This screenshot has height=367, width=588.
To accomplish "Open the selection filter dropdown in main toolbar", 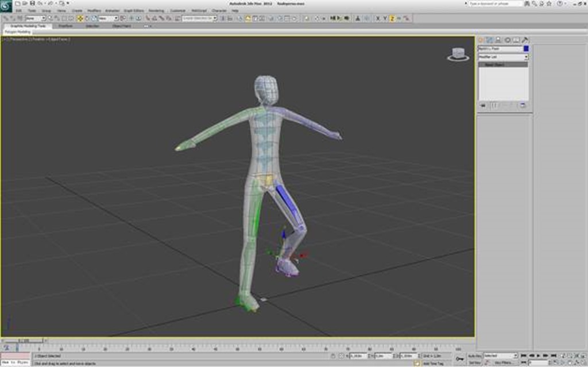I will 34,18.
